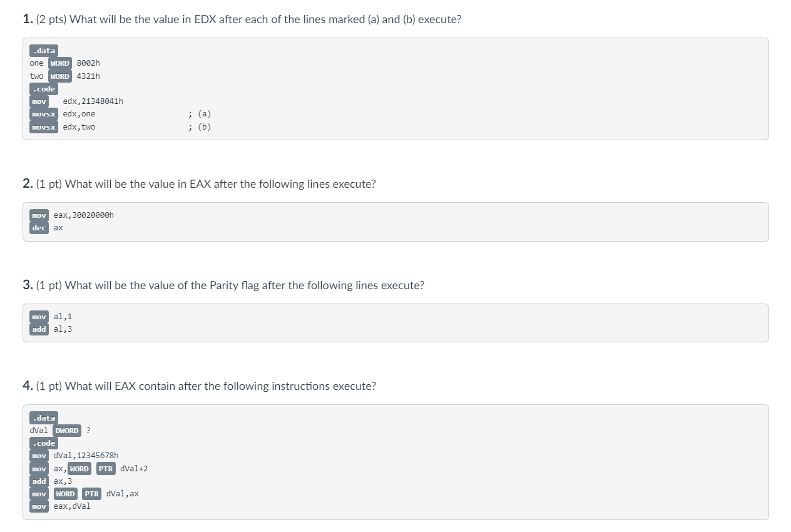Click the mov keyword before eax,dVal
The width and height of the screenshot is (791, 532).
point(39,506)
